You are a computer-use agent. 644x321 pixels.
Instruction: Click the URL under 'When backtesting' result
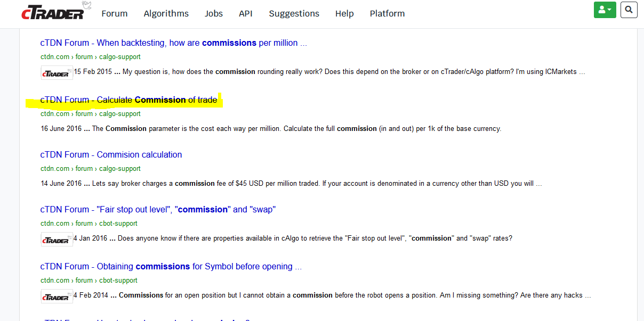coord(91,57)
